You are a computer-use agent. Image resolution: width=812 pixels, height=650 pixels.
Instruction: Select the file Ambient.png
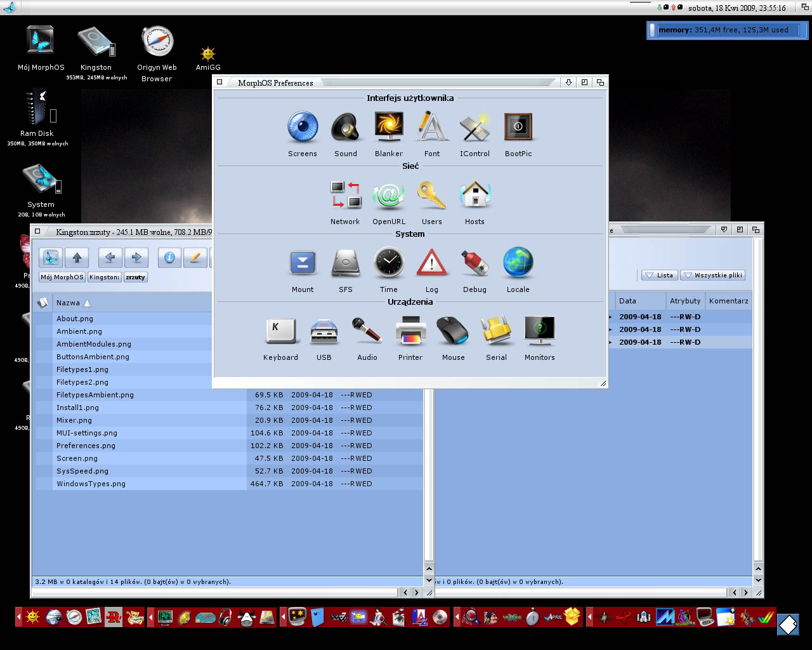coord(79,331)
